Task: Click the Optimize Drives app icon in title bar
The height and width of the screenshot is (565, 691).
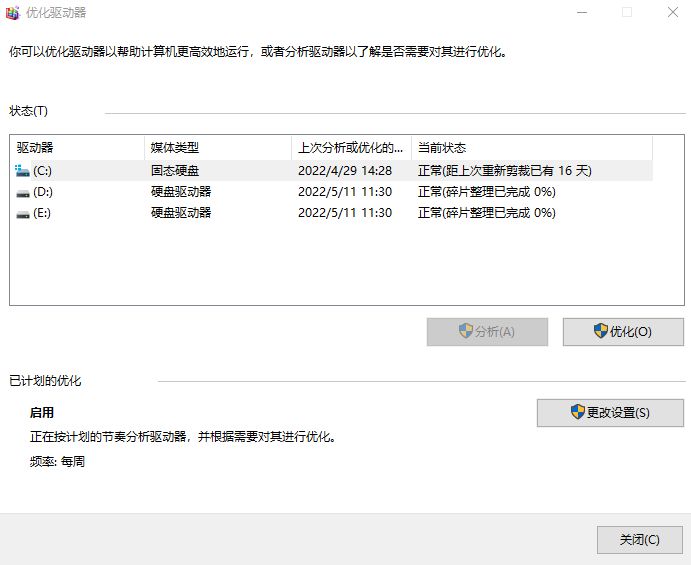Action: (x=12, y=13)
